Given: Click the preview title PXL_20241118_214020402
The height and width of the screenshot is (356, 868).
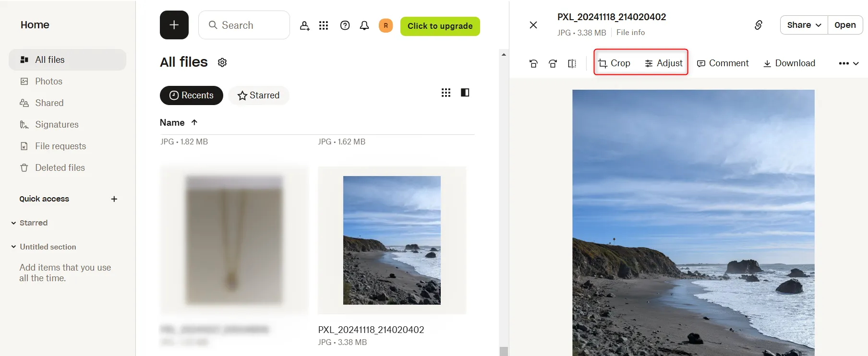Looking at the screenshot, I should pos(612,17).
